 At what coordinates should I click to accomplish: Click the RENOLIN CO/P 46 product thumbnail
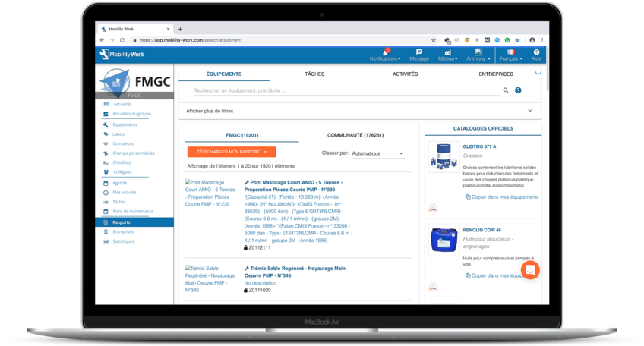pyautogui.click(x=444, y=240)
